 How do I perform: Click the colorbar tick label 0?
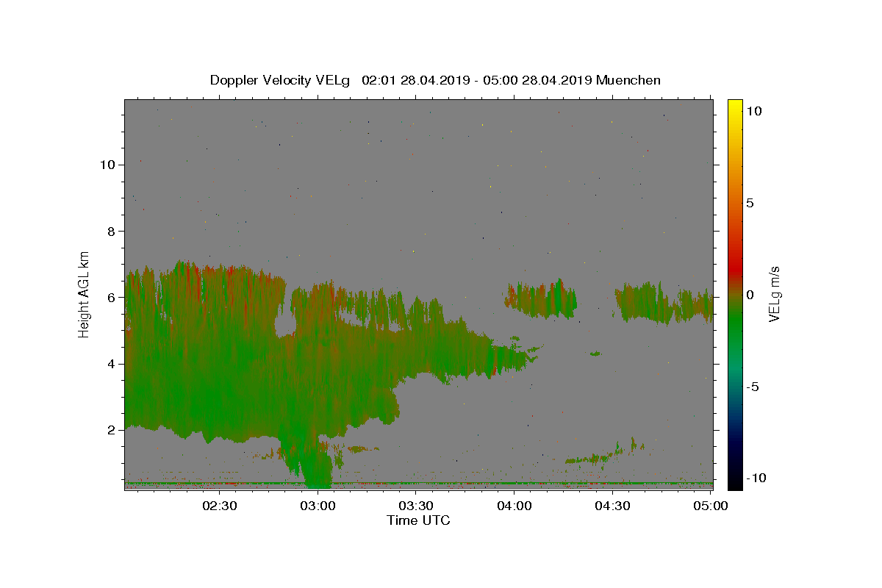750,294
